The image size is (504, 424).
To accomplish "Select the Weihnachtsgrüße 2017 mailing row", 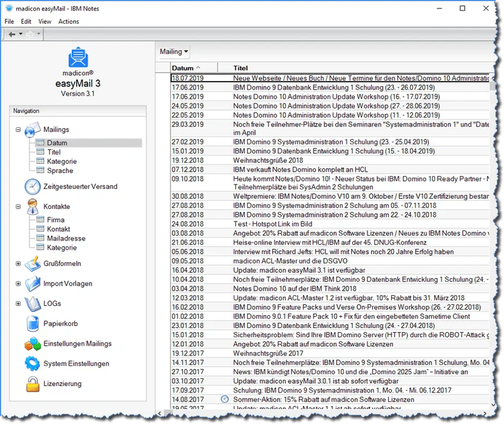I will pos(330,353).
